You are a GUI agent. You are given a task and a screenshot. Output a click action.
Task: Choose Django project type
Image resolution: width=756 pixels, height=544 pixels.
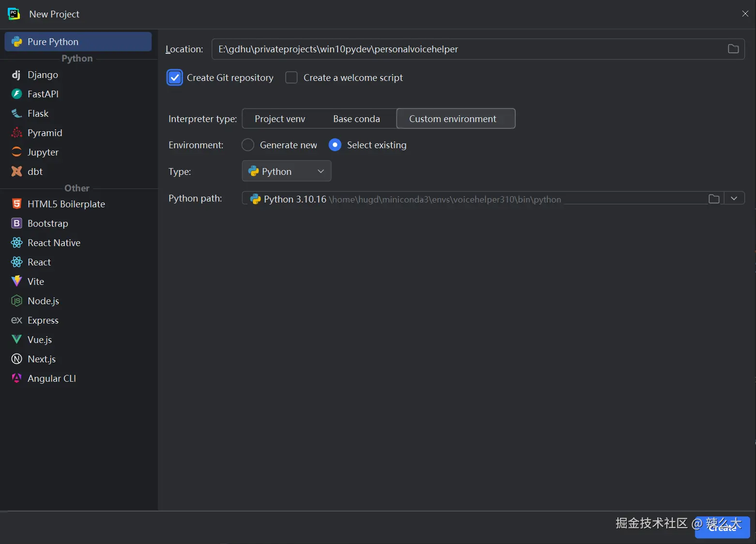pyautogui.click(x=78, y=75)
